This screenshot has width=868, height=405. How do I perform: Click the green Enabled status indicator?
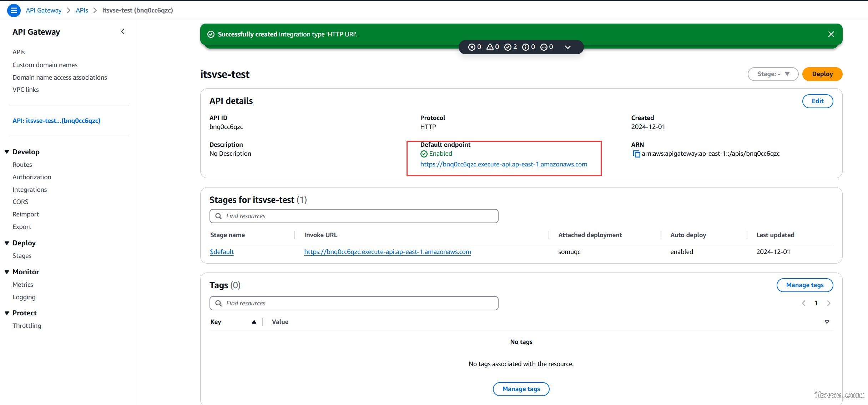coord(436,154)
